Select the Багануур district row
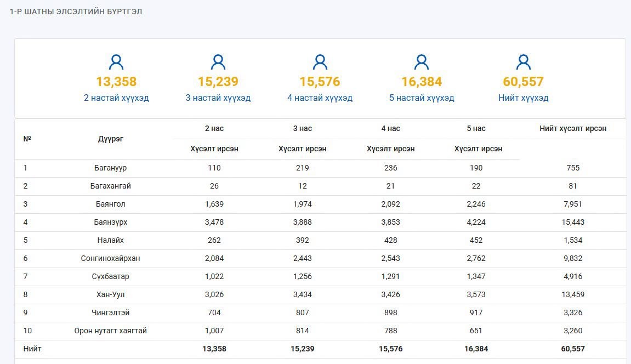The width and height of the screenshot is (631, 364). click(x=320, y=168)
